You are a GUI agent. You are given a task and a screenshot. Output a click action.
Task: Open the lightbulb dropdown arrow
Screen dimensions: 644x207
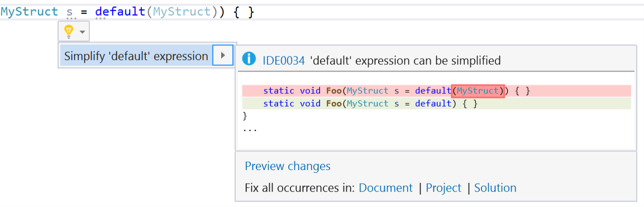click(x=82, y=32)
